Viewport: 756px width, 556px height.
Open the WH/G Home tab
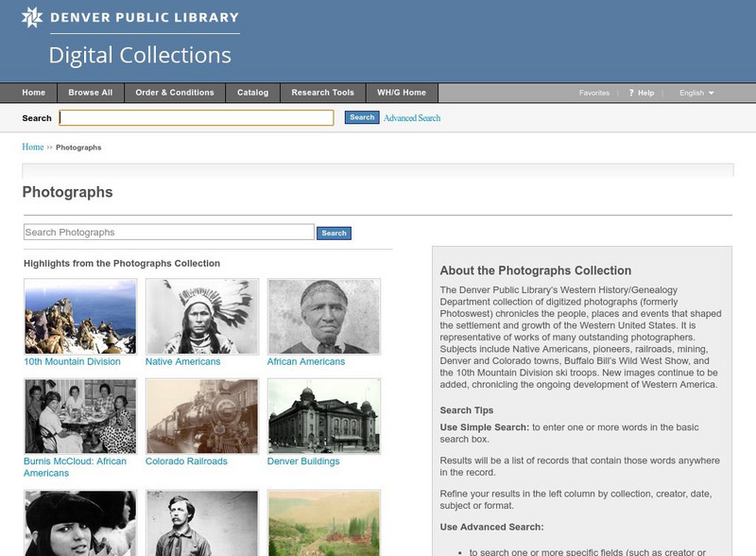point(402,93)
